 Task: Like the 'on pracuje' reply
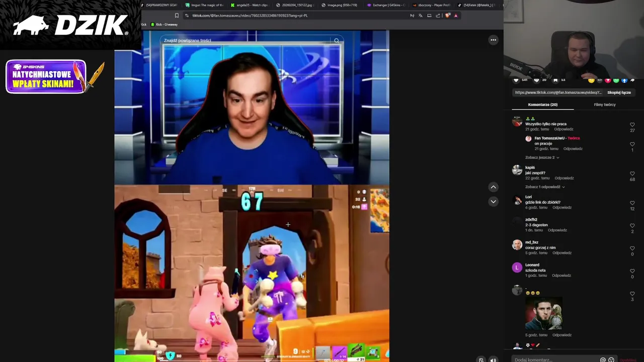(632, 144)
